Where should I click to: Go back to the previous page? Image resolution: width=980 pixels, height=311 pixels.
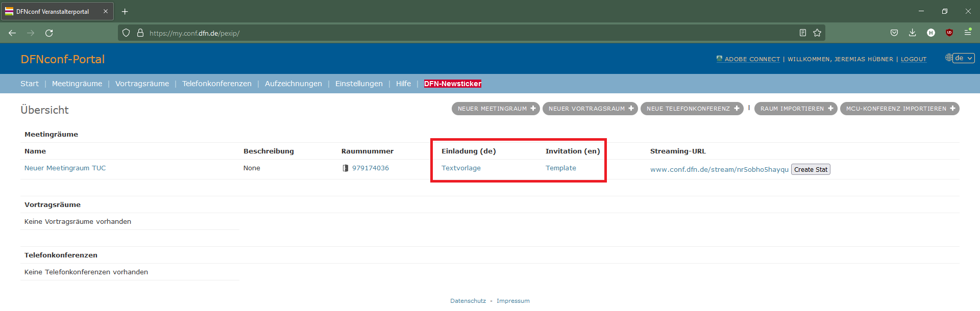click(12, 33)
